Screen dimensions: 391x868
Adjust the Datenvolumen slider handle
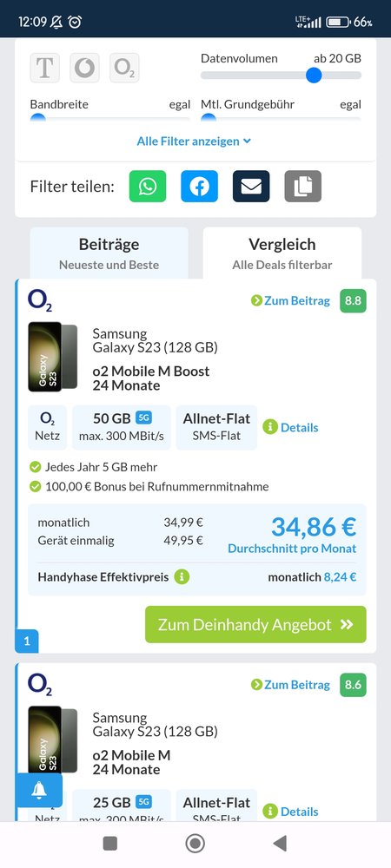point(314,75)
